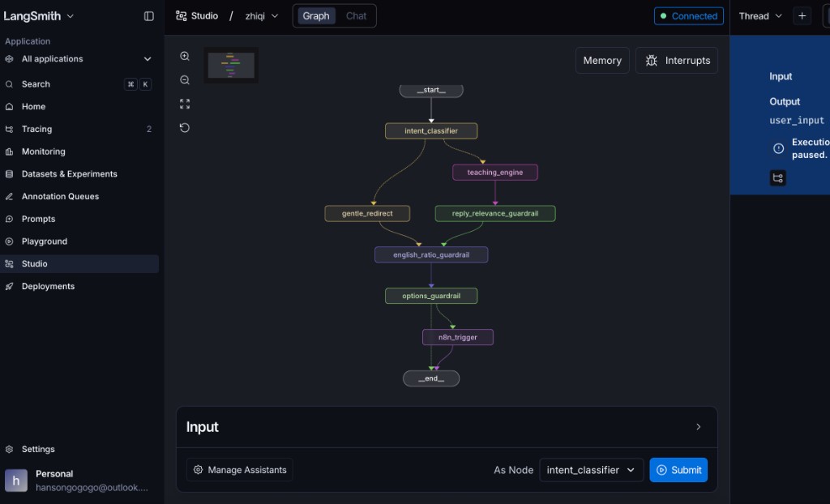Open Interrupts with the bug icon

tap(677, 61)
